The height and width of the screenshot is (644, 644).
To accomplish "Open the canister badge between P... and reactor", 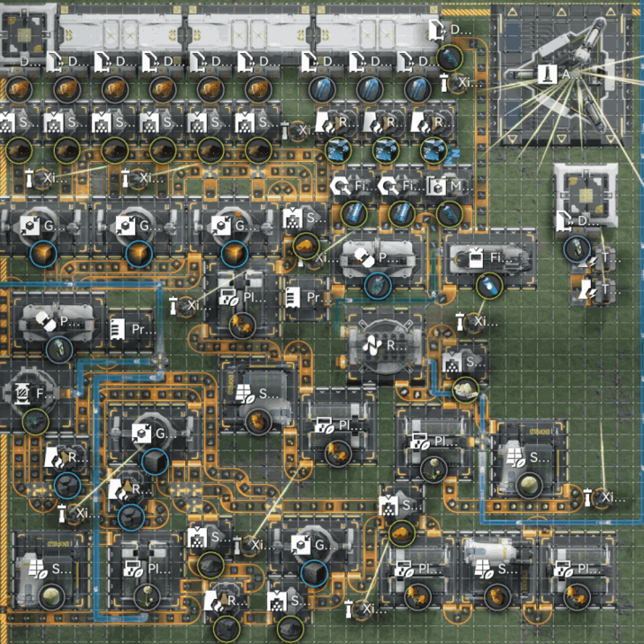I will [378, 285].
